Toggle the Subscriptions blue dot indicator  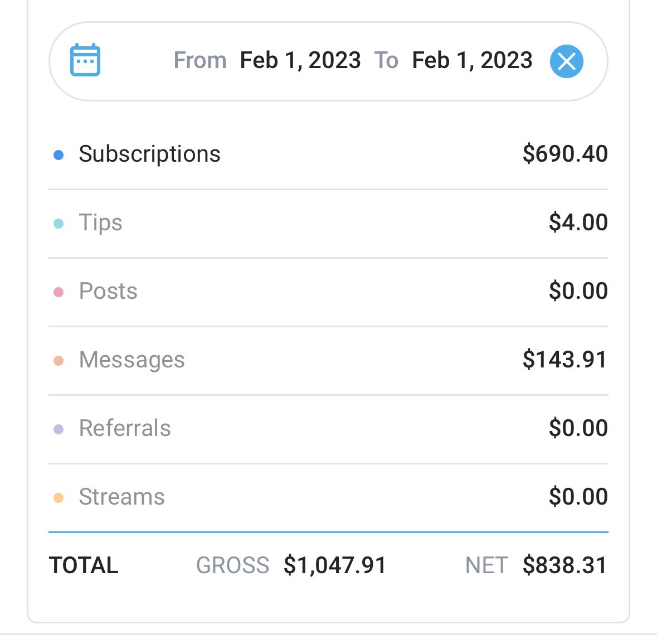[x=59, y=155]
